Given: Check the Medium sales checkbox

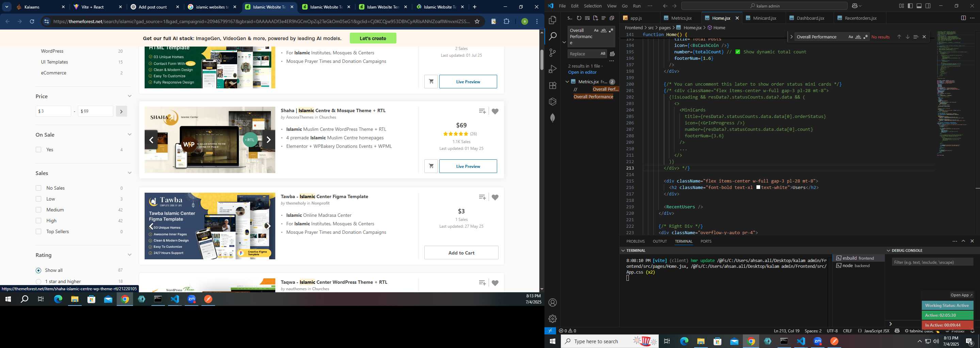Looking at the screenshot, I should [38, 210].
